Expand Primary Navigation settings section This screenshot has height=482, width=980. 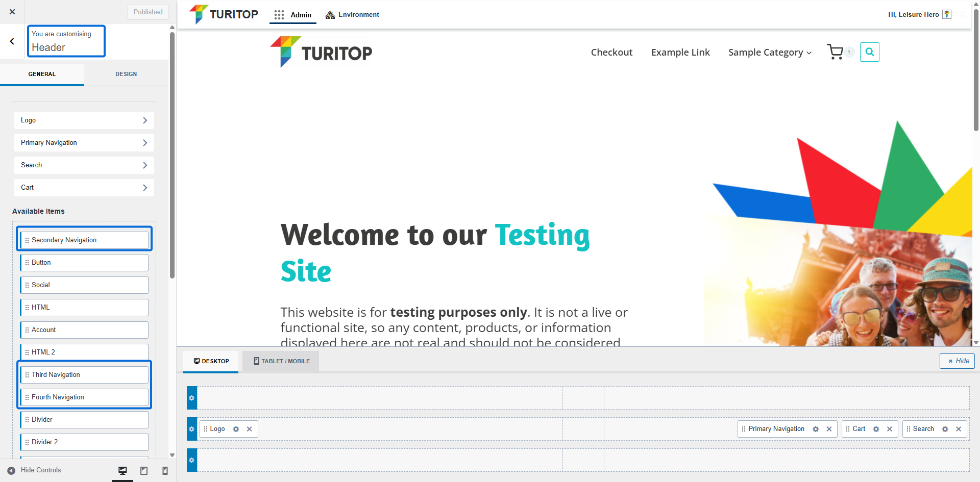[x=84, y=143]
